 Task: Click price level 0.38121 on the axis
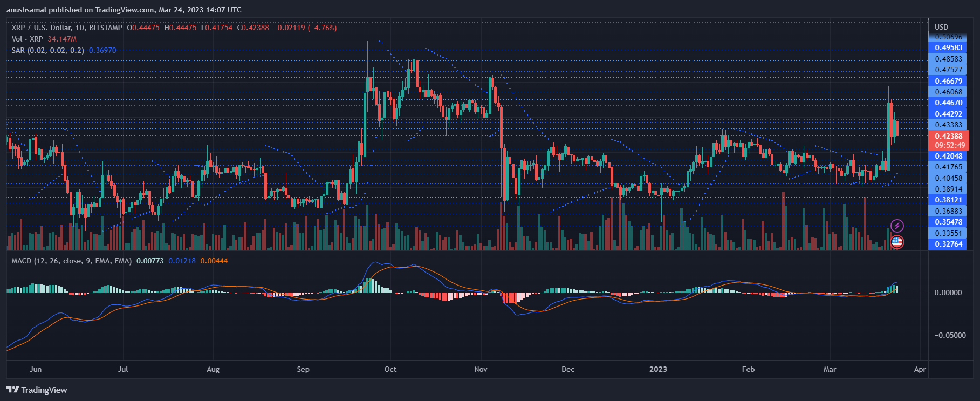coord(949,200)
